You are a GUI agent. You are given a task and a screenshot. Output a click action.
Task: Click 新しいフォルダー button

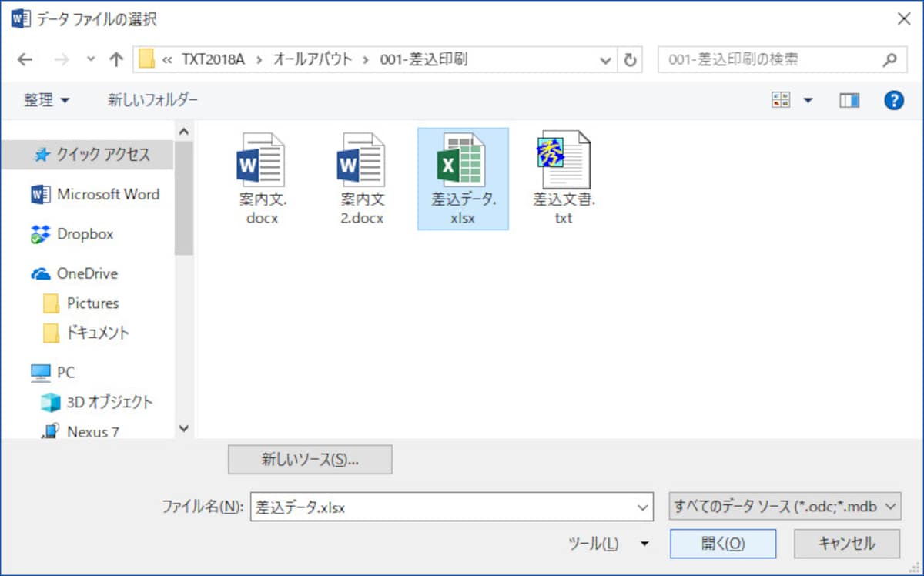coord(152,100)
